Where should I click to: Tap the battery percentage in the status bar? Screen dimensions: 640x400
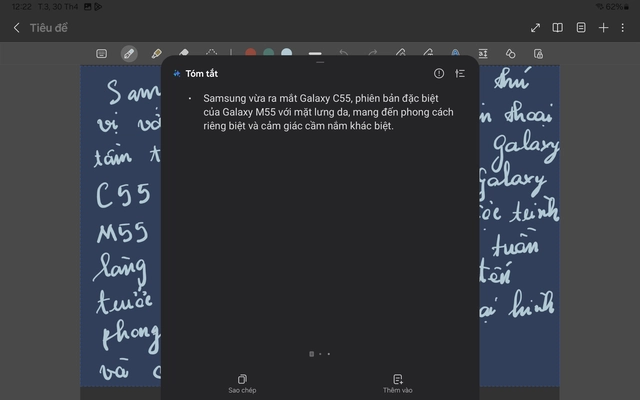click(x=614, y=7)
